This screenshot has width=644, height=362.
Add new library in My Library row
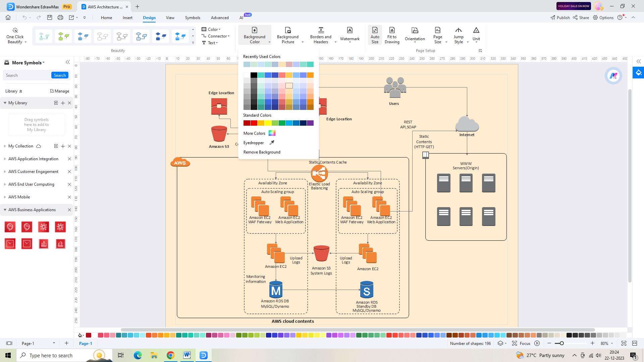(63, 103)
